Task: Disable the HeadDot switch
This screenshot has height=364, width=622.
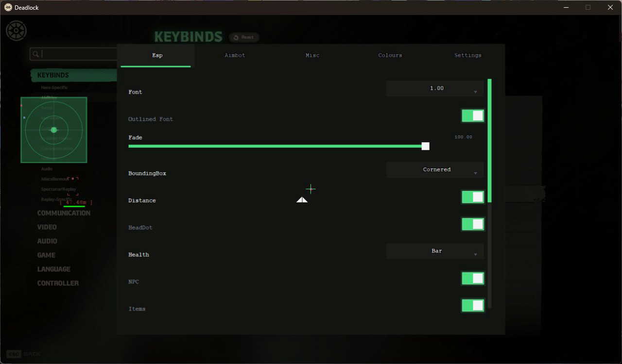Action: [473, 224]
